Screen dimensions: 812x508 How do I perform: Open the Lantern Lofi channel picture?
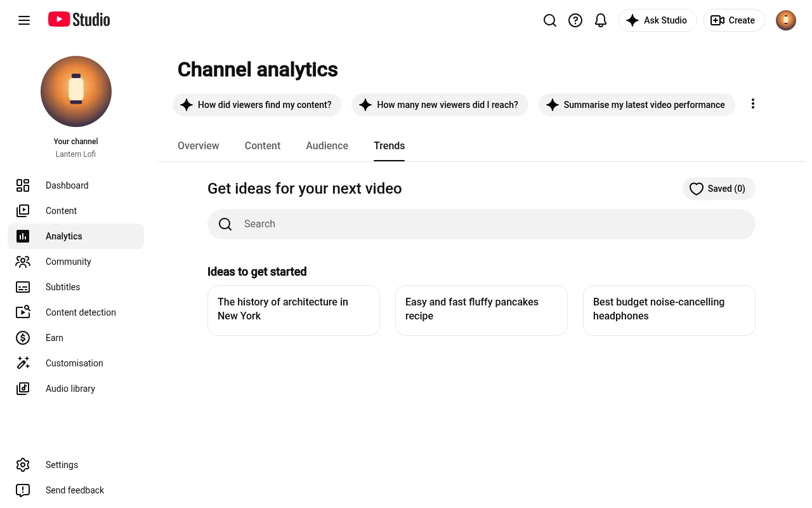click(x=76, y=91)
